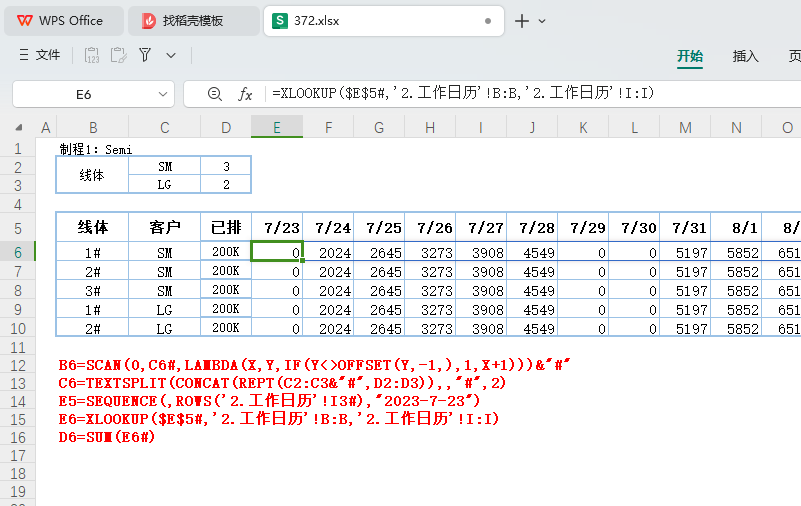Click cell N10 with value 5852
This screenshot has height=506, width=801.
pyautogui.click(x=736, y=328)
